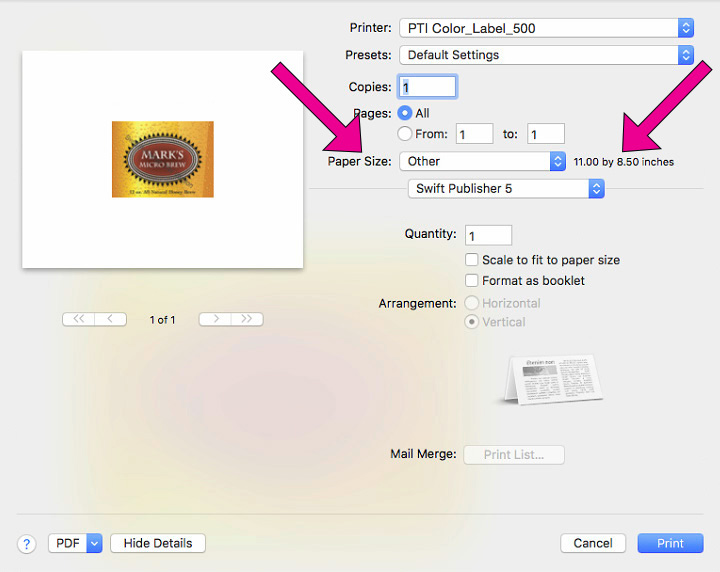Click the booklet illustration icon
This screenshot has height=572, width=720.
tap(552, 379)
